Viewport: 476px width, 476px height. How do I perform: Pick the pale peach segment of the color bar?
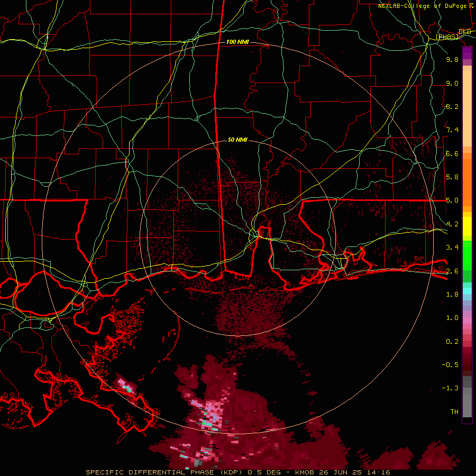(x=467, y=109)
